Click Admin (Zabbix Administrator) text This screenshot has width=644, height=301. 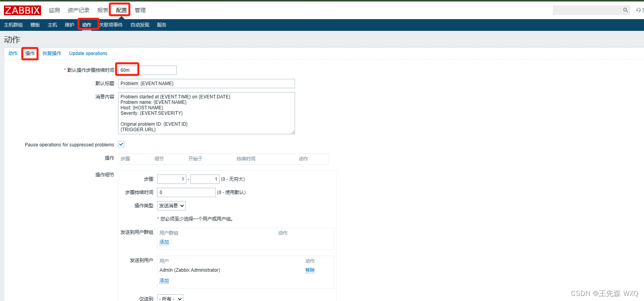[x=190, y=270]
